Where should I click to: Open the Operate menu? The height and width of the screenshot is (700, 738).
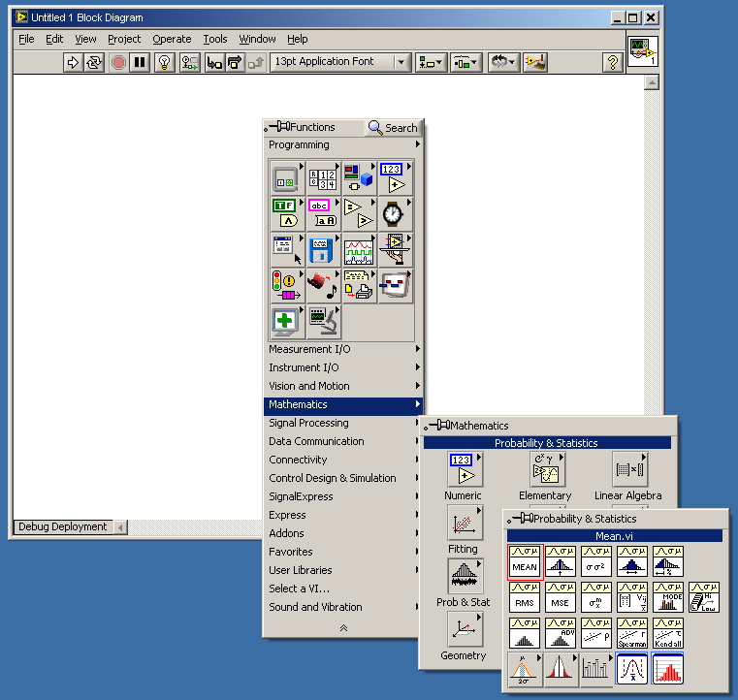pos(172,39)
